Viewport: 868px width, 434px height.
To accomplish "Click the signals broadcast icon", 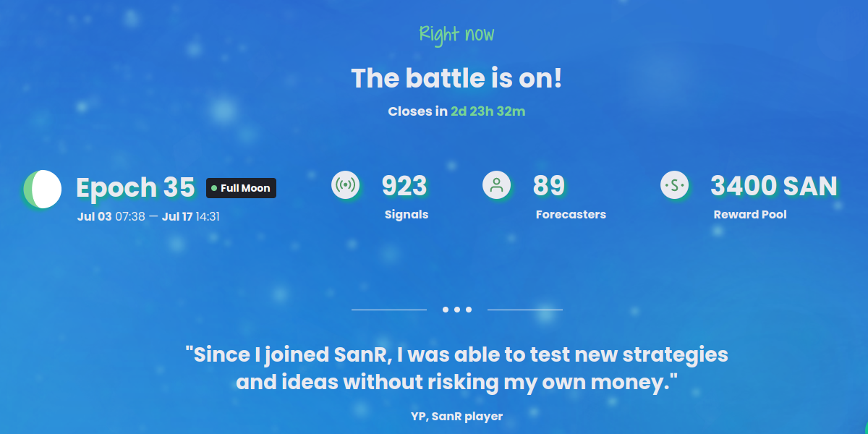I will (x=346, y=185).
